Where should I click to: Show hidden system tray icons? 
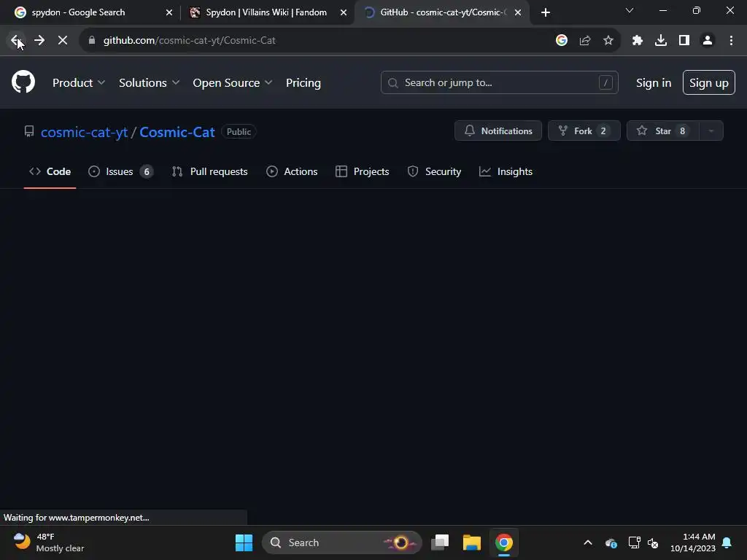pos(588,542)
